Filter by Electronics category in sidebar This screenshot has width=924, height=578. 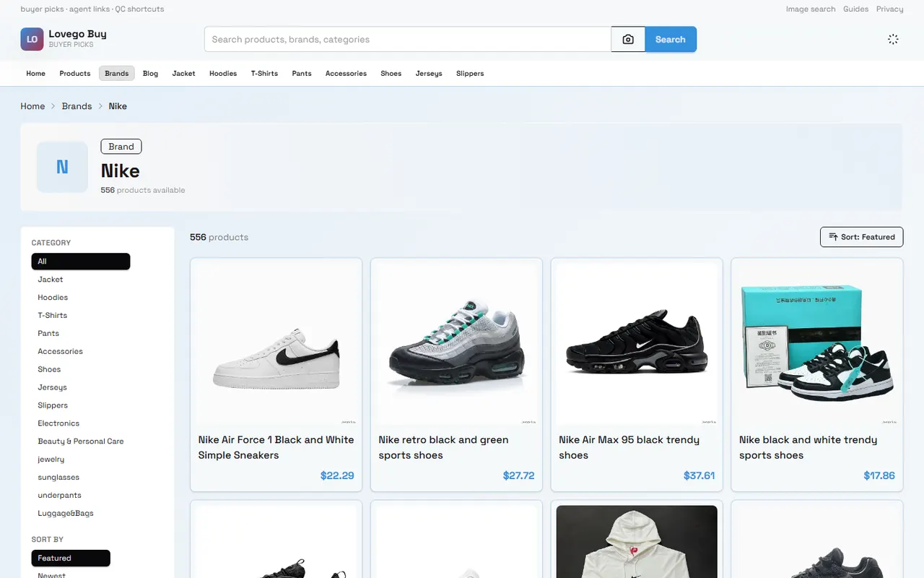58,423
